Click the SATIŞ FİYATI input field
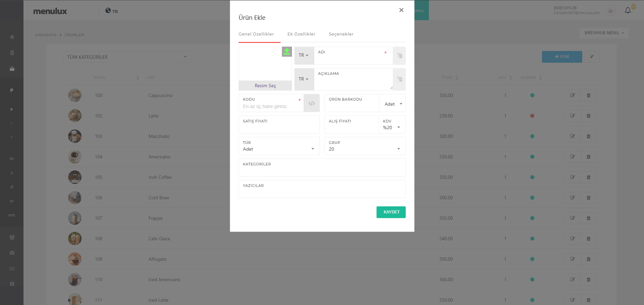Screen dimensions: 644x305 (x=279, y=128)
